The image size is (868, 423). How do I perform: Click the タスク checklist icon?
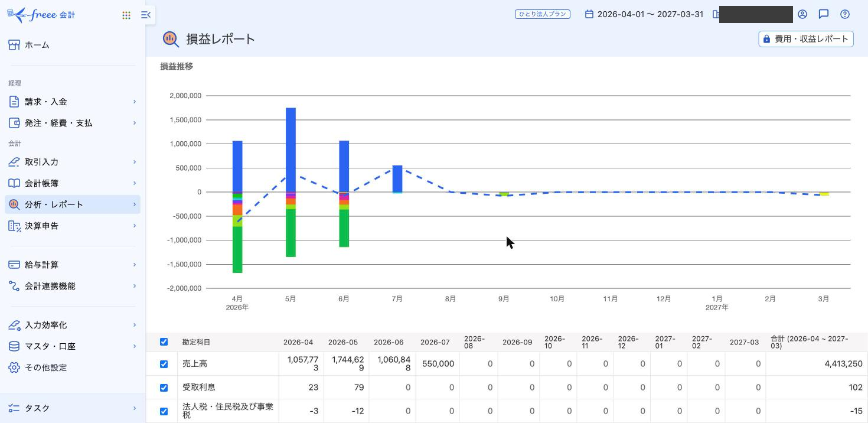click(x=14, y=408)
